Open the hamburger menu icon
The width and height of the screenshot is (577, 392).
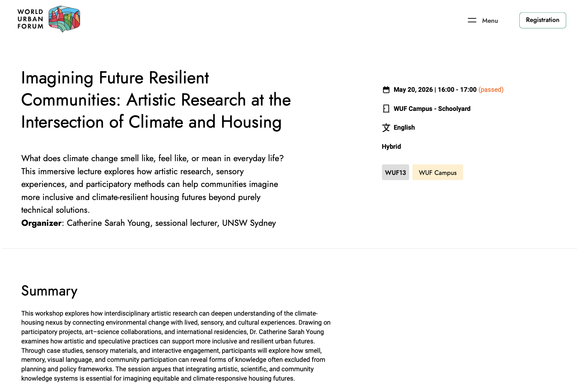point(472,20)
